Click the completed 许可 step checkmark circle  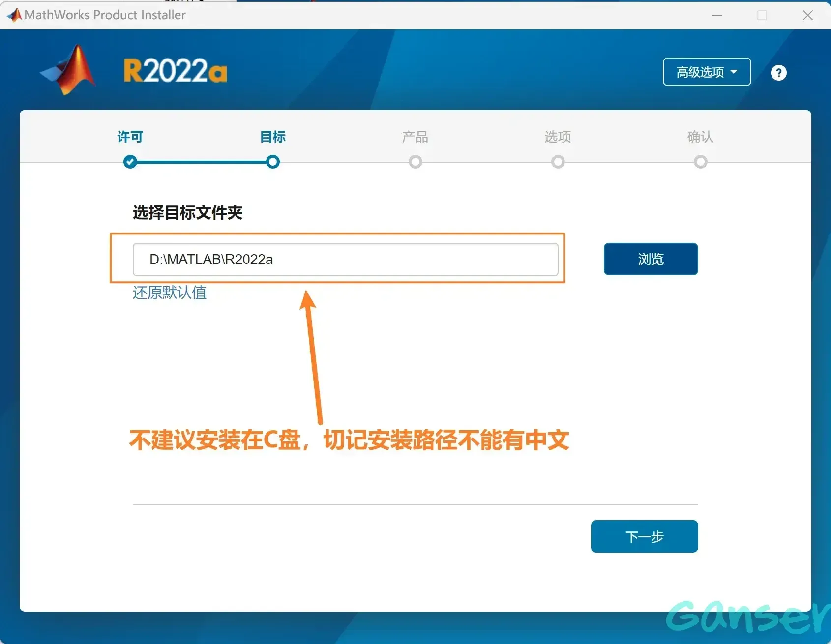click(130, 162)
